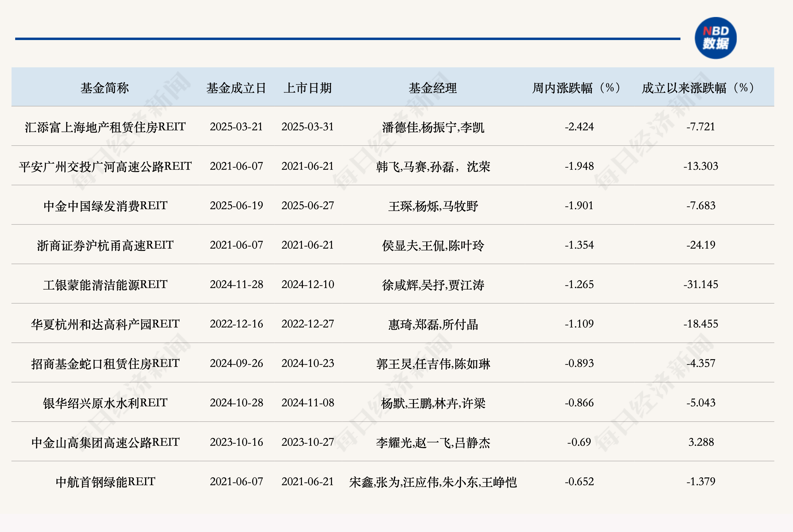Click establishment date 2022-12-16

point(236,323)
